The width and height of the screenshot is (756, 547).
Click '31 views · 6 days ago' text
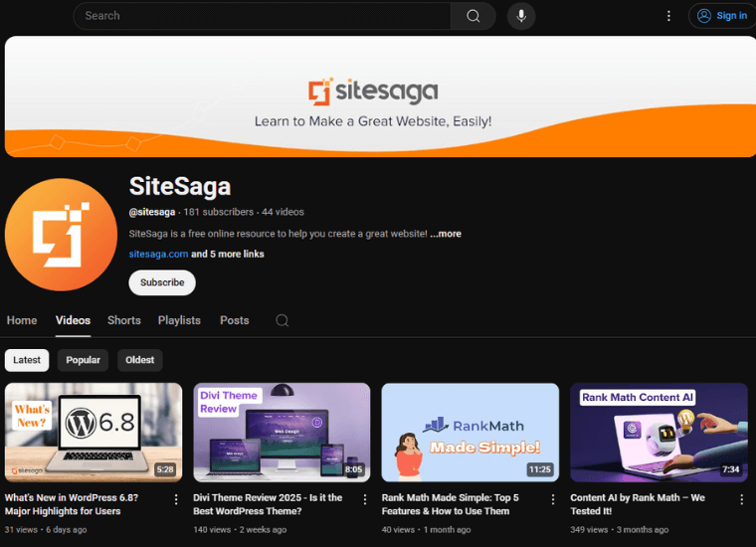(46, 530)
